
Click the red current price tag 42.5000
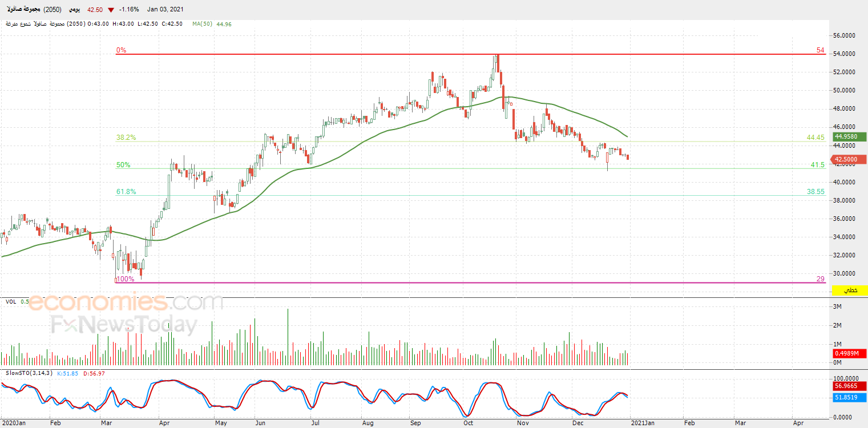pyautogui.click(x=849, y=160)
